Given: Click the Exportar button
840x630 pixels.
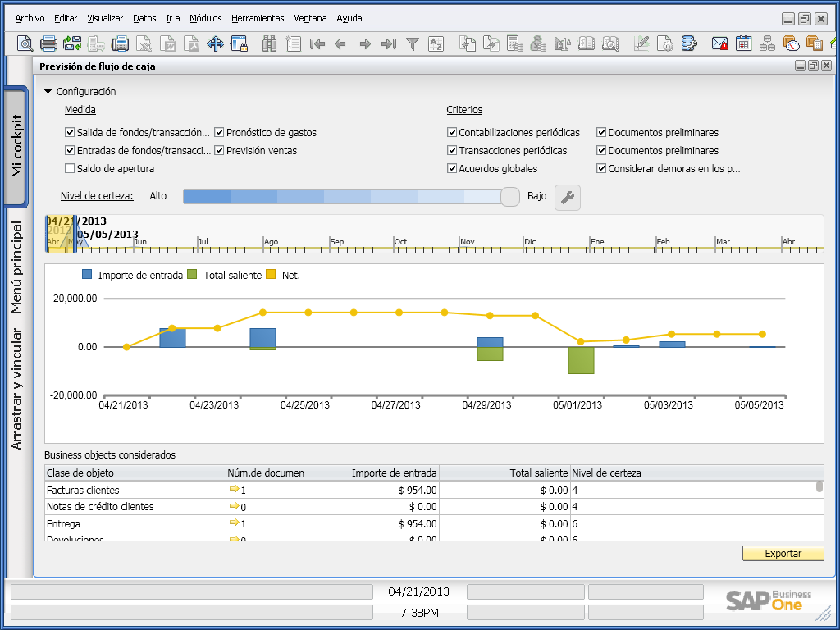Looking at the screenshot, I should [x=783, y=554].
